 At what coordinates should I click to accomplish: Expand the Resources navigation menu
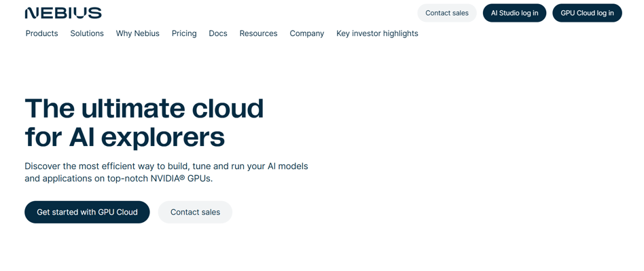point(258,34)
